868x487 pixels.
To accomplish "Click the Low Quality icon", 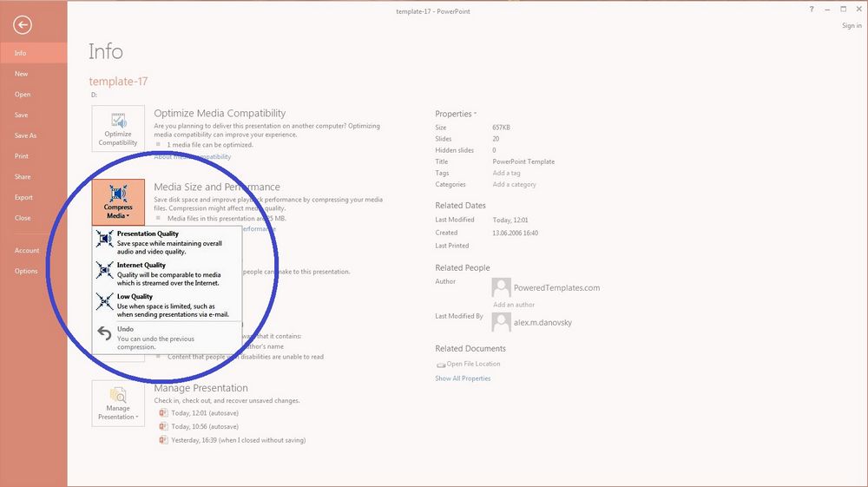I will (x=105, y=301).
